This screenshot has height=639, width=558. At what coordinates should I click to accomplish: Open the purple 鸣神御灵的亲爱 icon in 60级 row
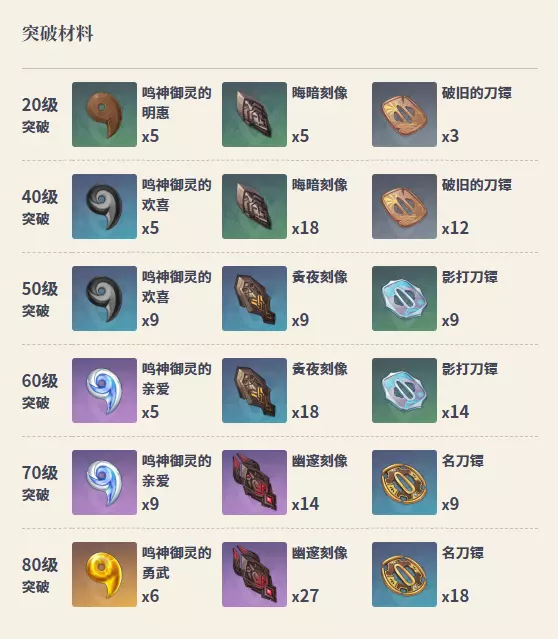[104, 390]
